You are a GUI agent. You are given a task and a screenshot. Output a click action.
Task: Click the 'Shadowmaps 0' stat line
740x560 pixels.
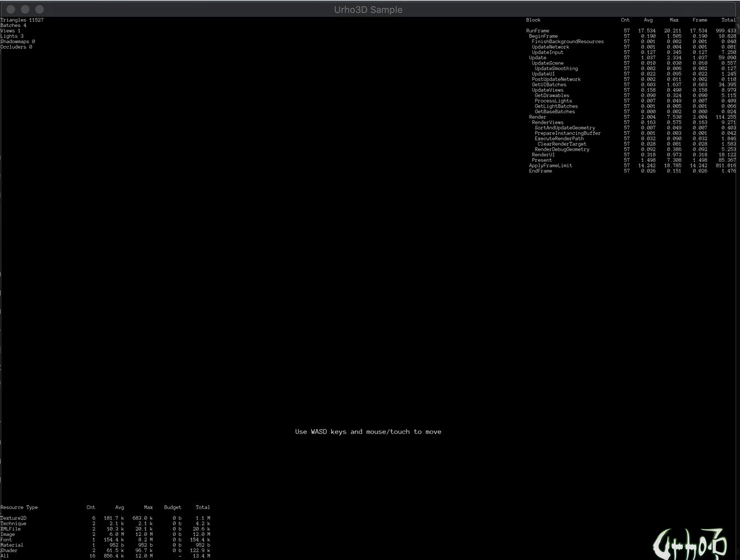tap(18, 41)
